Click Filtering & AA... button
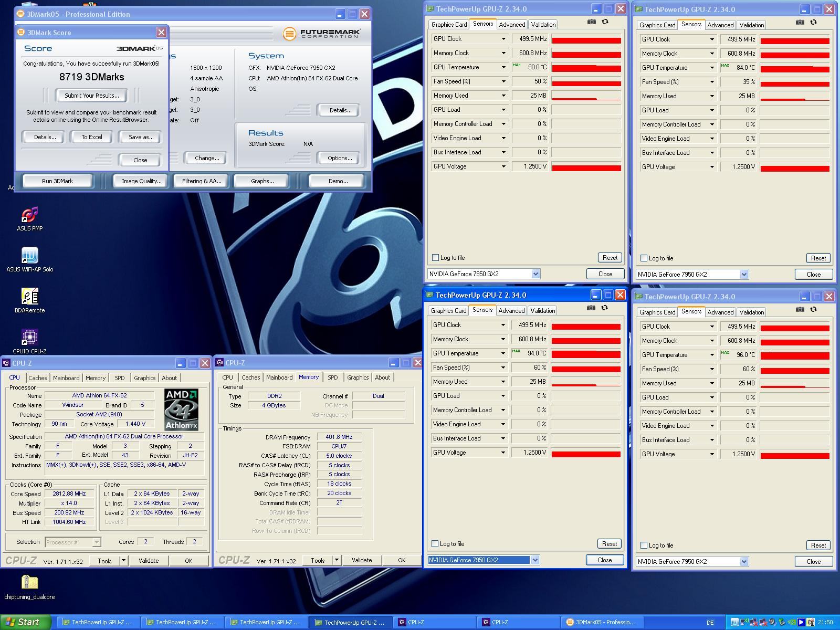Screen dimensions: 840x630 click(x=202, y=181)
